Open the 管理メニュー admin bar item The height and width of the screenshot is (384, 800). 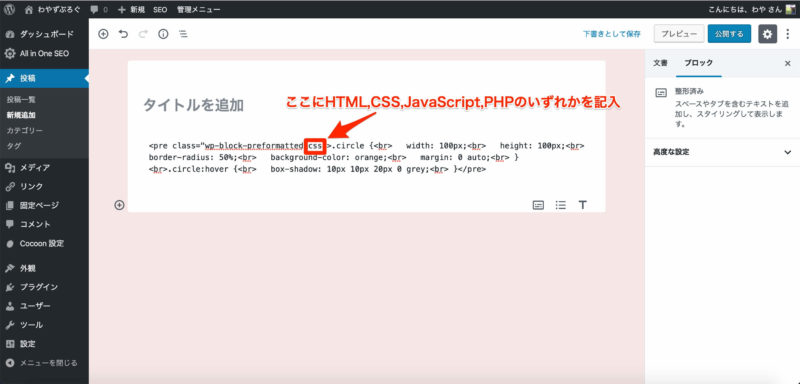click(x=198, y=9)
